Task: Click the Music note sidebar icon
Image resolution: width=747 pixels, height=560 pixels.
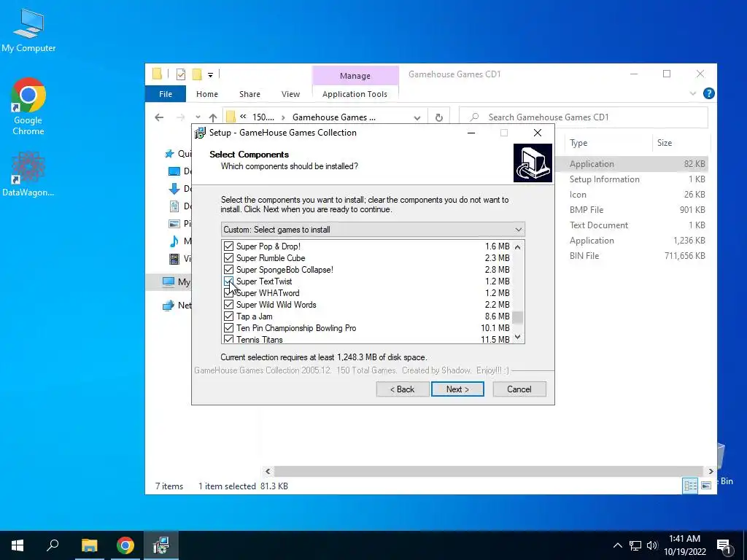Action: tap(174, 241)
